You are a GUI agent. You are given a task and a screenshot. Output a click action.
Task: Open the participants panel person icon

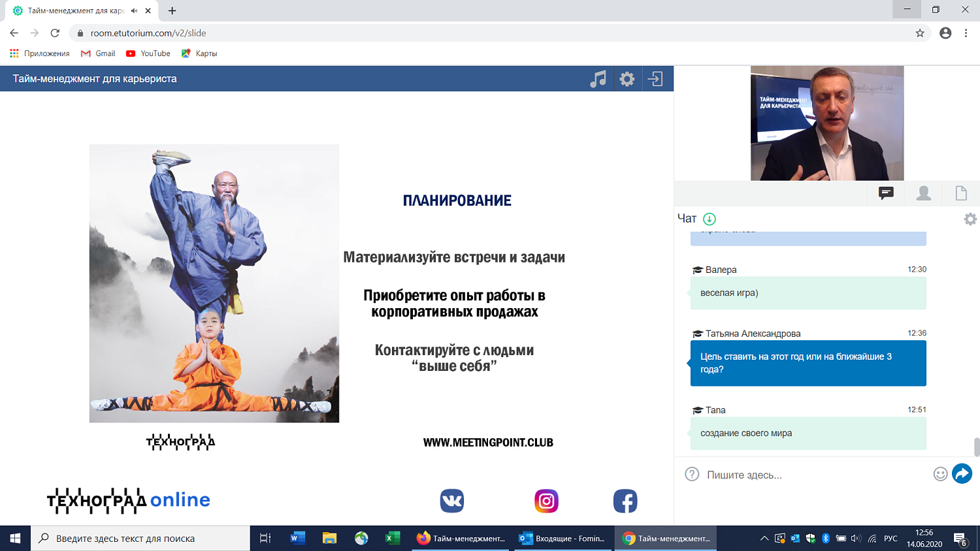coord(923,193)
